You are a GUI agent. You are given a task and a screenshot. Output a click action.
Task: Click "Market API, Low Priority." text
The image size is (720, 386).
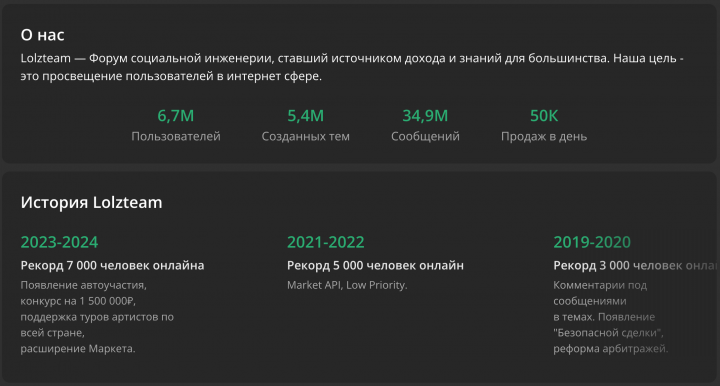tap(347, 285)
